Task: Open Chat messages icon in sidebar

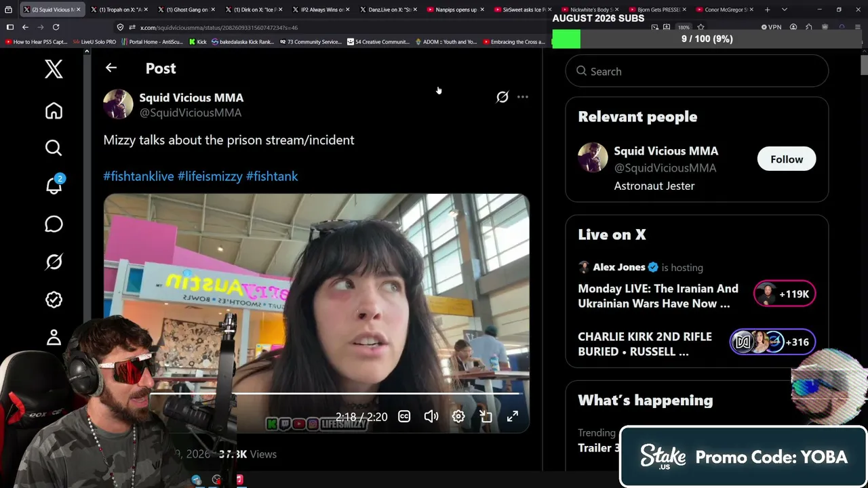Action: pyautogui.click(x=54, y=224)
